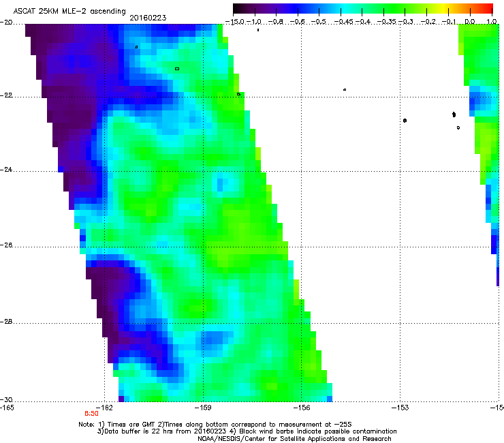Click the '-0.5' color scale label
The width and height of the screenshot is (504, 443).
(x=319, y=22)
